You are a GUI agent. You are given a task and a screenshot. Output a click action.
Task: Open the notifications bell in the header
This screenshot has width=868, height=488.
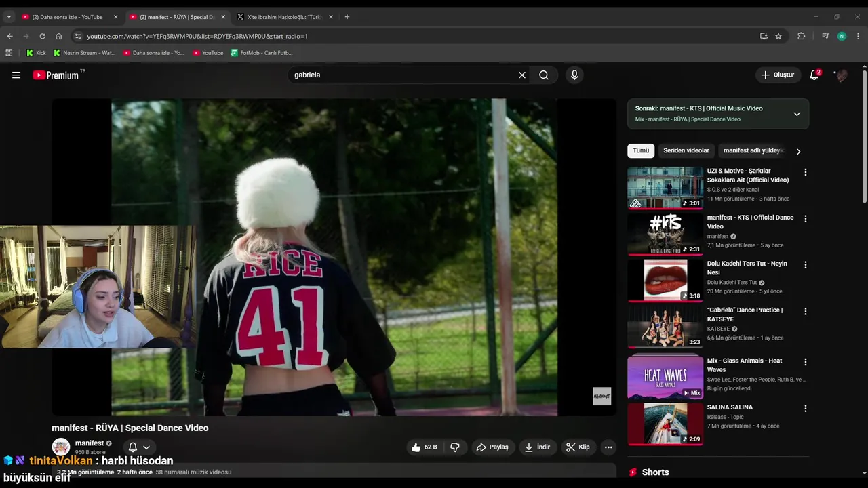coord(814,75)
